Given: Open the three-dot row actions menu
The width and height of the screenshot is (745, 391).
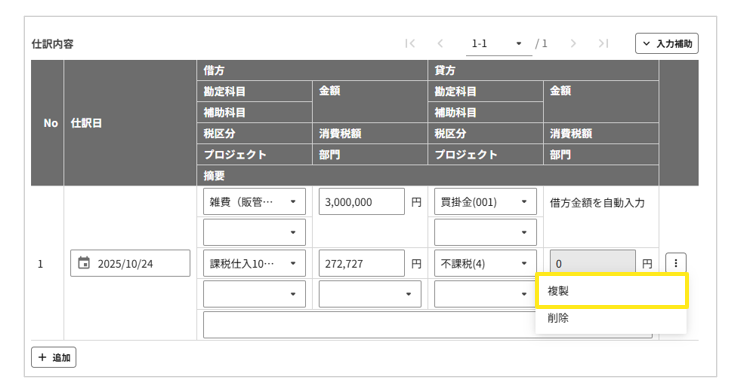Looking at the screenshot, I should pos(676,263).
